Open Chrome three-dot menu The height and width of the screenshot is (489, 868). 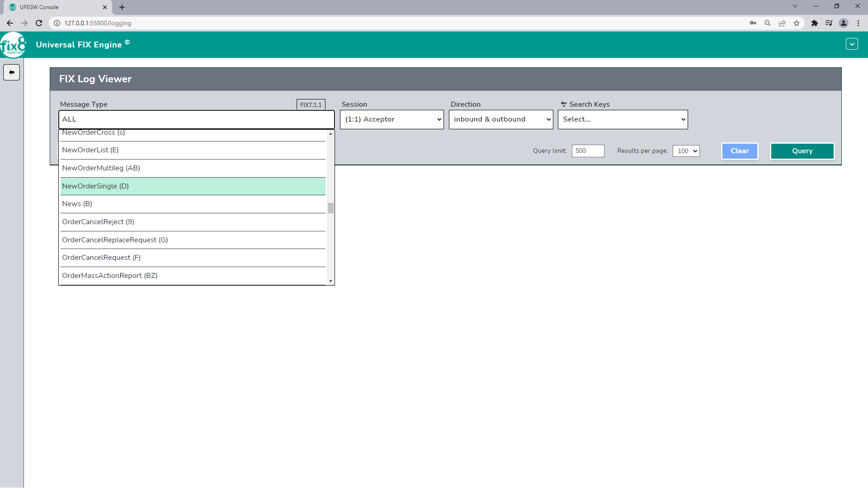(858, 23)
